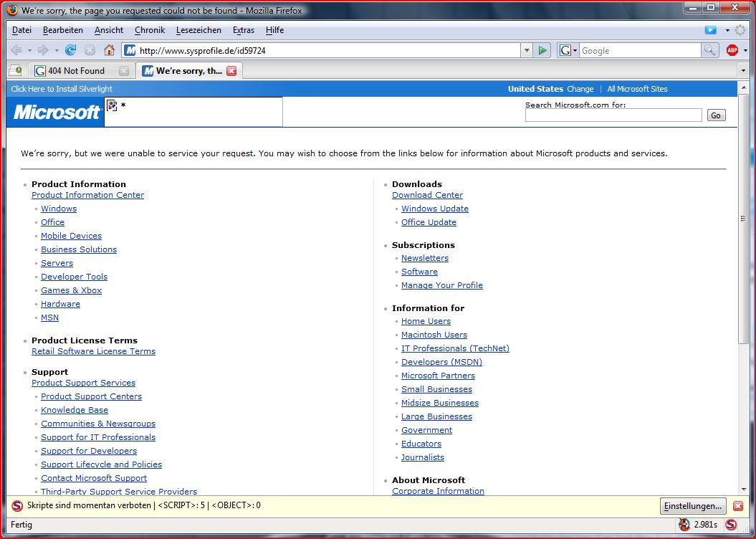Open the Adblock Plus dropdown arrow

(x=745, y=50)
